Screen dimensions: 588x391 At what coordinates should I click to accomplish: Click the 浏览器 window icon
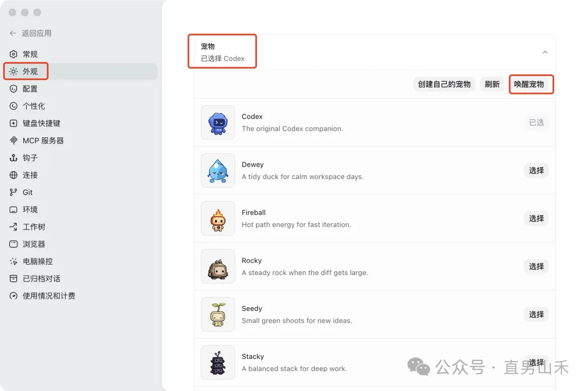(x=14, y=245)
